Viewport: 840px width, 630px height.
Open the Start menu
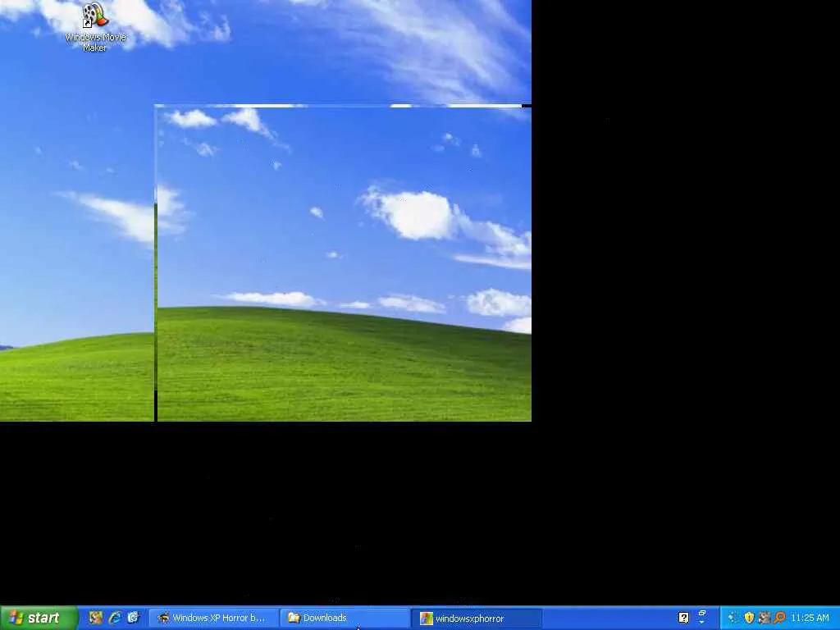[39, 619]
